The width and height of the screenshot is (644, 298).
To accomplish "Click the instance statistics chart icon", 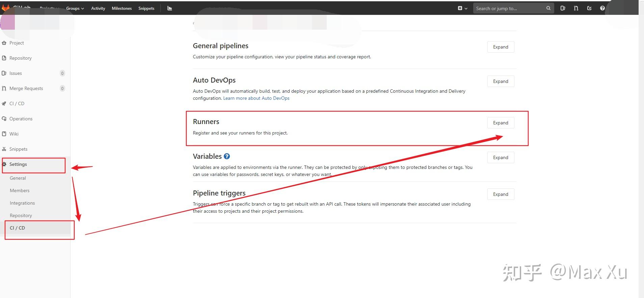I will tap(170, 8).
